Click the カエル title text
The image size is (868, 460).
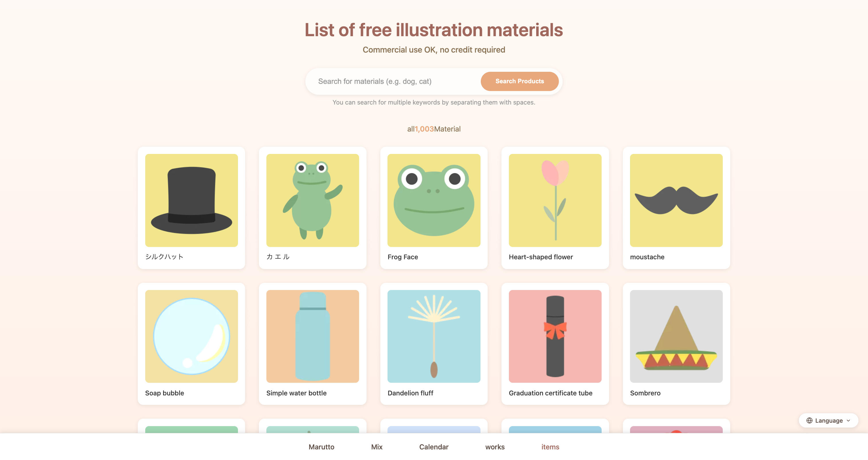(x=278, y=257)
